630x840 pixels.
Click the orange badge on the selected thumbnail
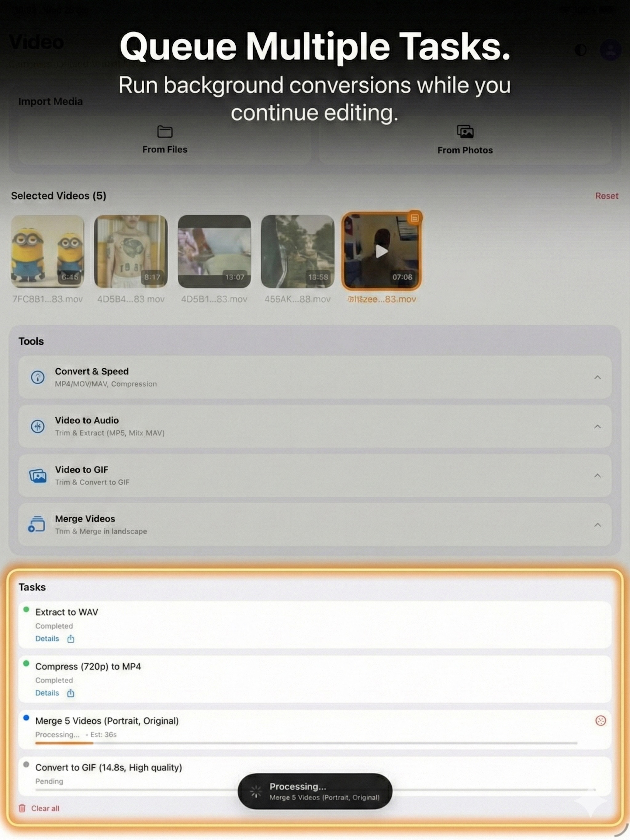pyautogui.click(x=415, y=218)
